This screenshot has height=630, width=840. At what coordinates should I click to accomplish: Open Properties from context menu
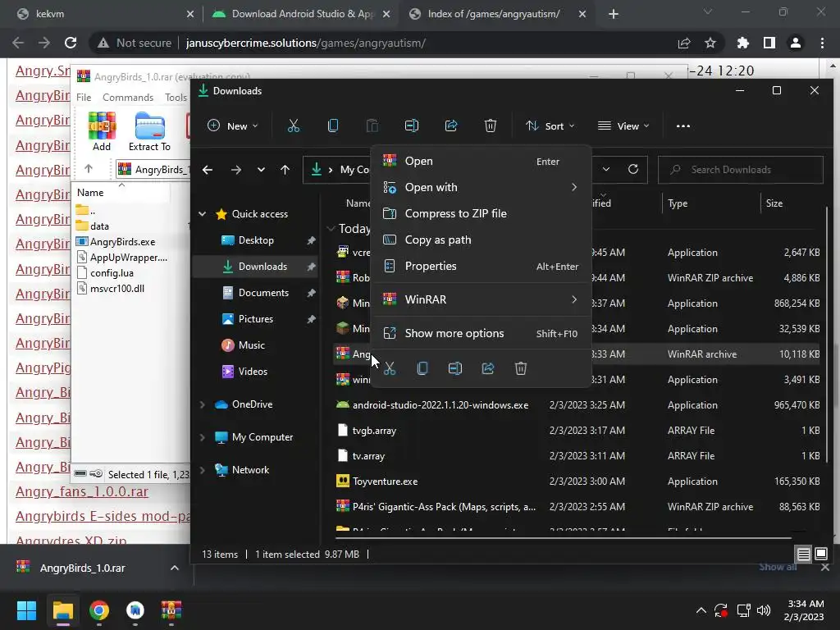coord(481,267)
